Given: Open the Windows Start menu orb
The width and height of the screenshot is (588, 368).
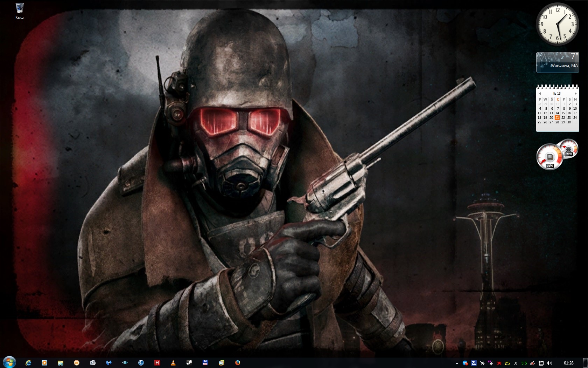Looking at the screenshot, I should coord(9,363).
